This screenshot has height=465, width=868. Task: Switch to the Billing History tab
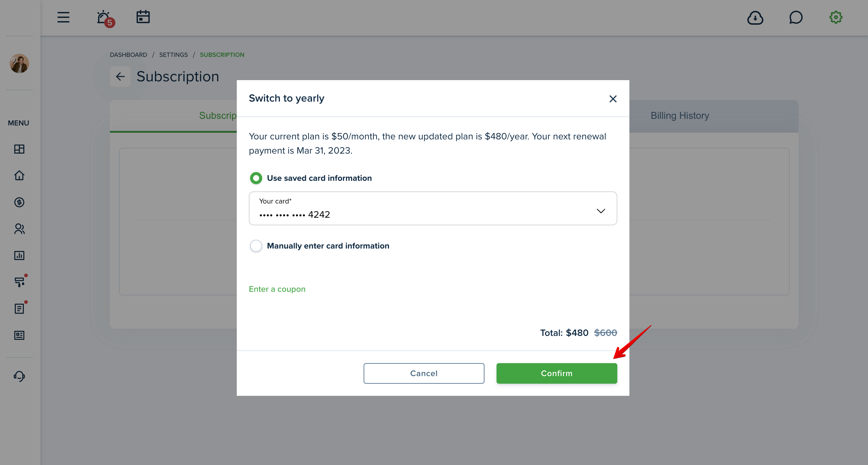(680, 116)
